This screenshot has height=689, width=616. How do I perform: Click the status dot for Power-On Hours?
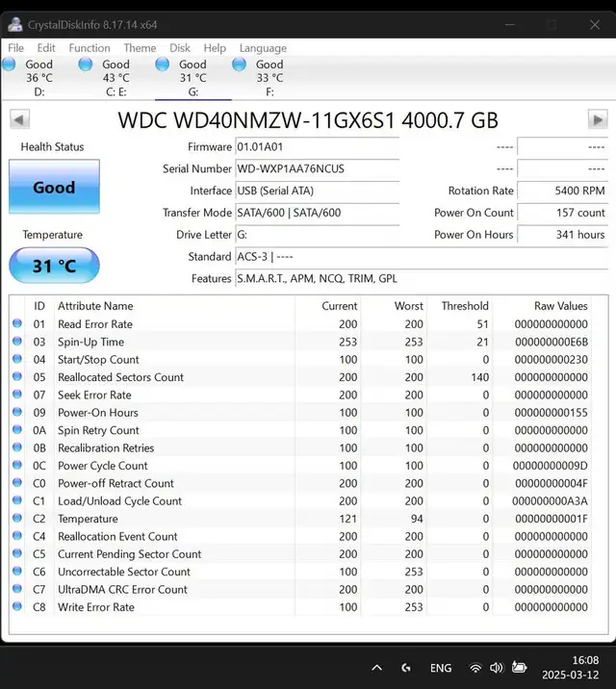pos(17,412)
